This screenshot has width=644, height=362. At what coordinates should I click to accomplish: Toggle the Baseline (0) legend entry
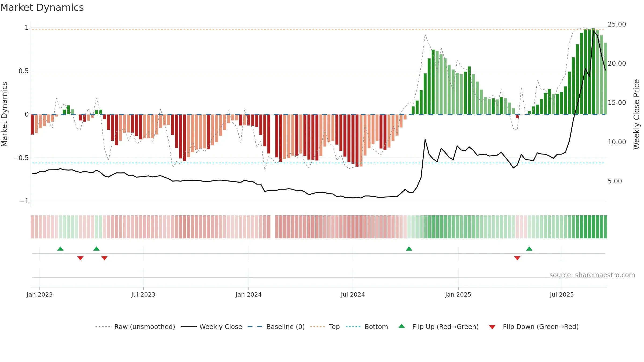coord(276,327)
